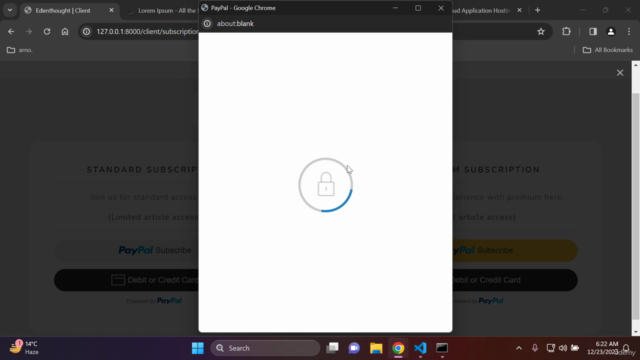Choose premium Debit or Credit Card
This screenshot has width=640, height=360.
[515, 280]
